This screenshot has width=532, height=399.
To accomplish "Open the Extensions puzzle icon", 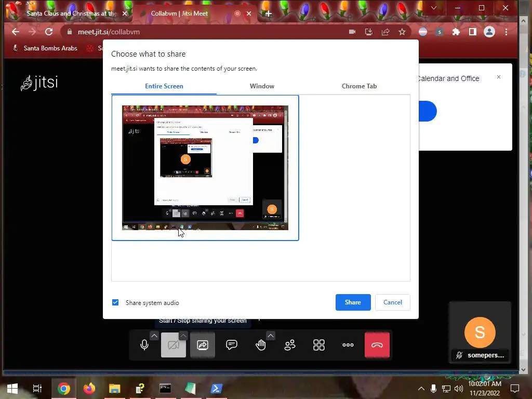I will (456, 32).
